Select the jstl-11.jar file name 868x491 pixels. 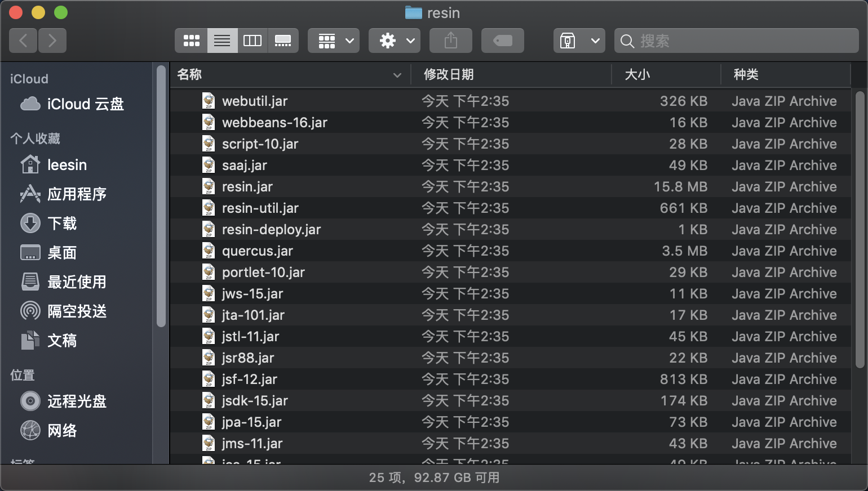click(x=250, y=337)
